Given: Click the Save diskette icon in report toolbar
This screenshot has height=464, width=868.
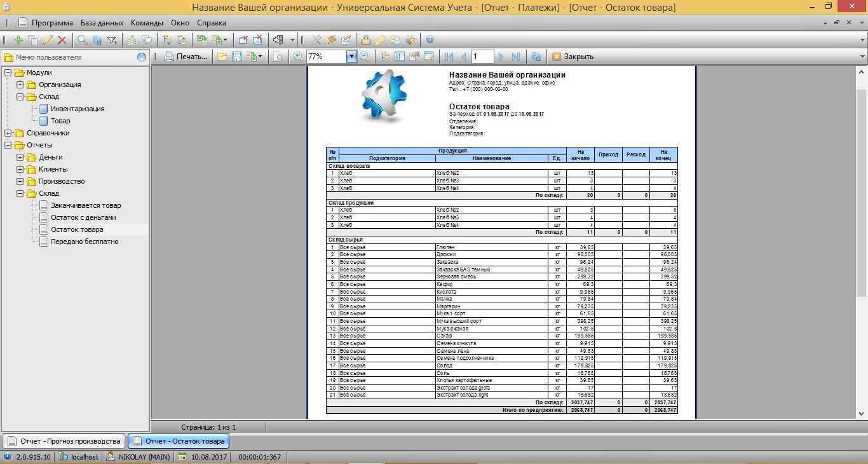Looking at the screenshot, I should click(x=237, y=57).
